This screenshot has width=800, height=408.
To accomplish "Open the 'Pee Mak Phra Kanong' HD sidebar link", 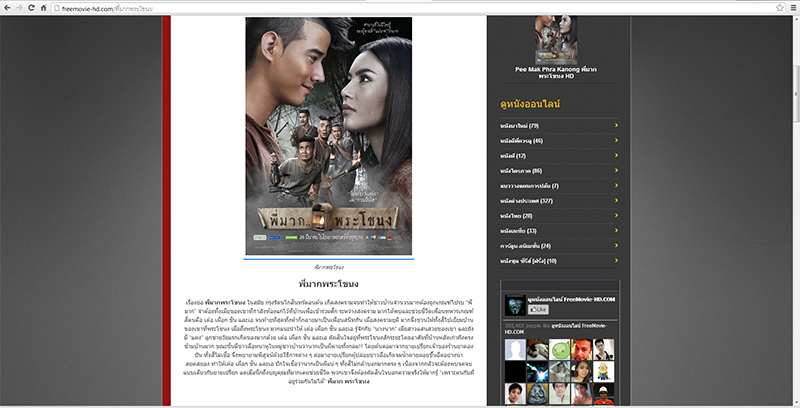I will (x=556, y=72).
